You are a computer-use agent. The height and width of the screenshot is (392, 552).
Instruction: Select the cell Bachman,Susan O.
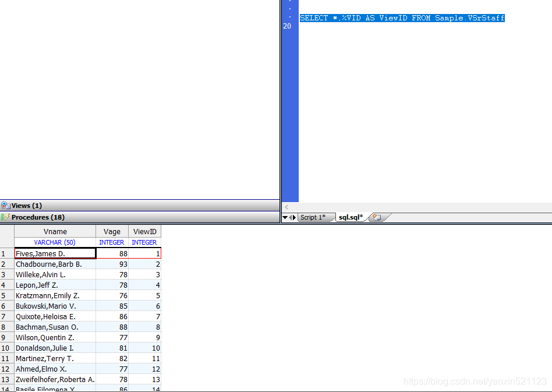[x=55, y=327]
